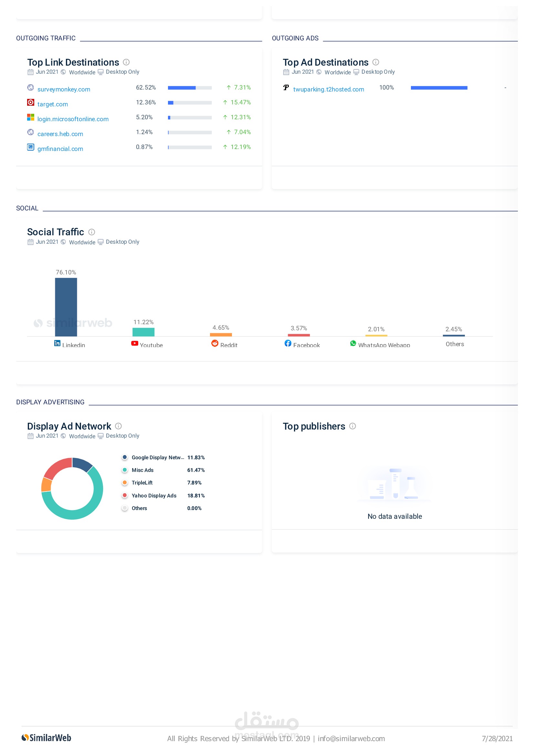Click the Worldwide globe icon under Social Traffic

click(x=64, y=242)
